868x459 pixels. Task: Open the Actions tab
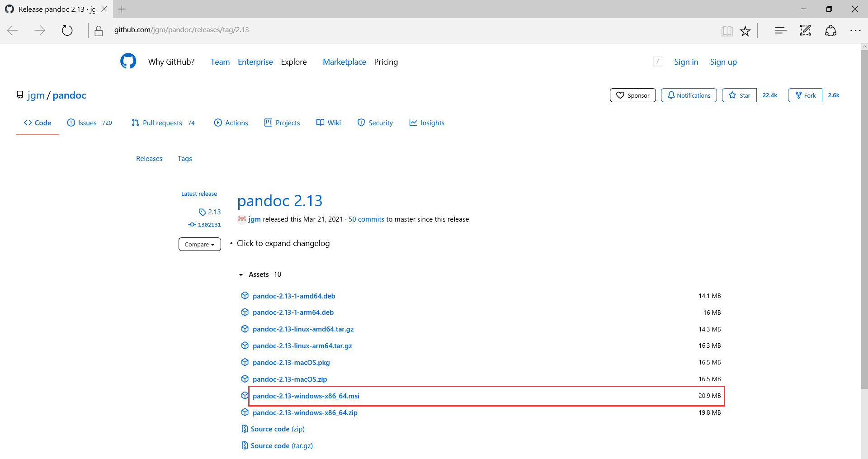231,123
